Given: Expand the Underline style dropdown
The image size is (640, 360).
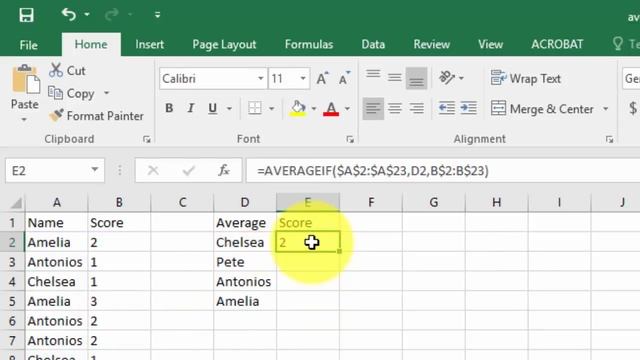Looking at the screenshot, I should coord(229,109).
